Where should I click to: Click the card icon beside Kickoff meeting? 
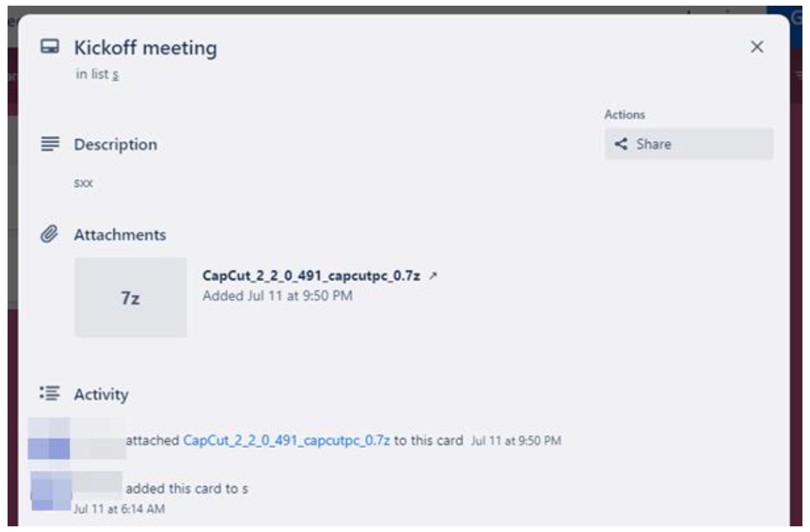pos(50,47)
